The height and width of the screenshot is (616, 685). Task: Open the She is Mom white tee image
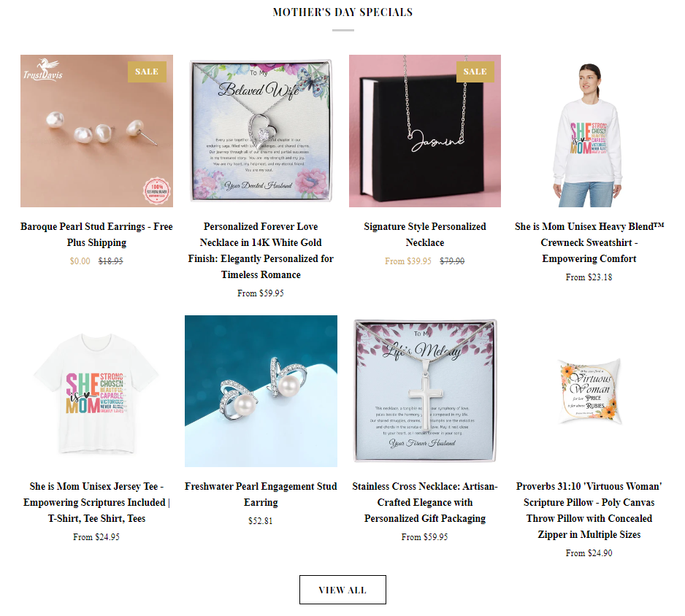pyautogui.click(x=96, y=391)
